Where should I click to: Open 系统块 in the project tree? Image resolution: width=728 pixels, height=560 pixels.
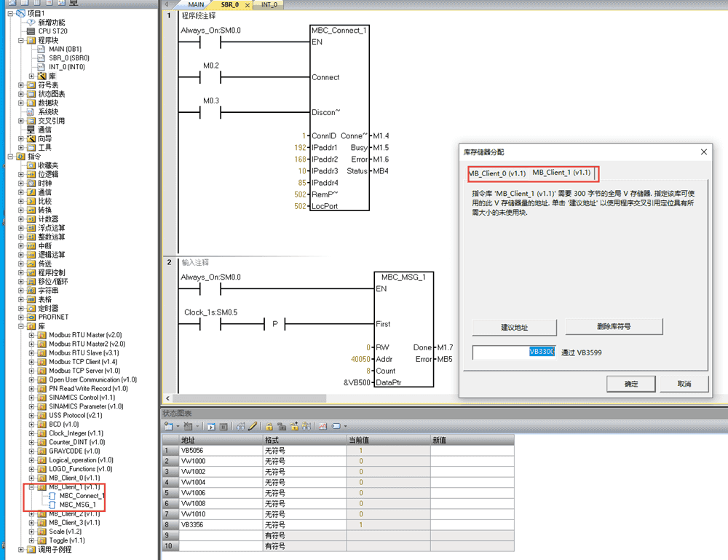coord(47,112)
